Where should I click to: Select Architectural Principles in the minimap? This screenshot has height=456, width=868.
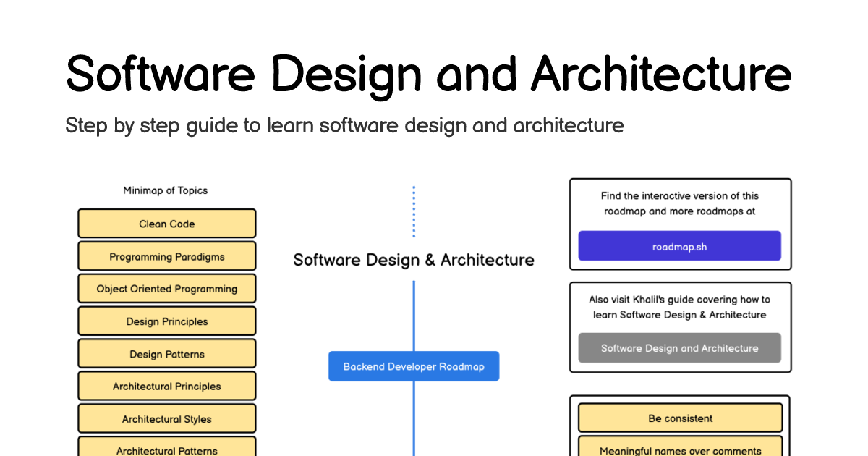[x=166, y=386]
